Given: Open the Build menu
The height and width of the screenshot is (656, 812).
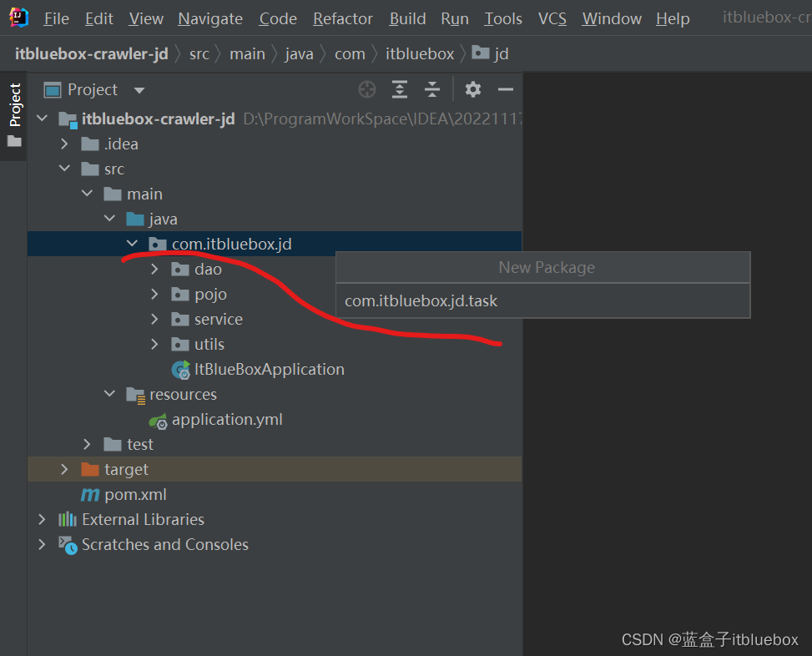Looking at the screenshot, I should tap(407, 18).
